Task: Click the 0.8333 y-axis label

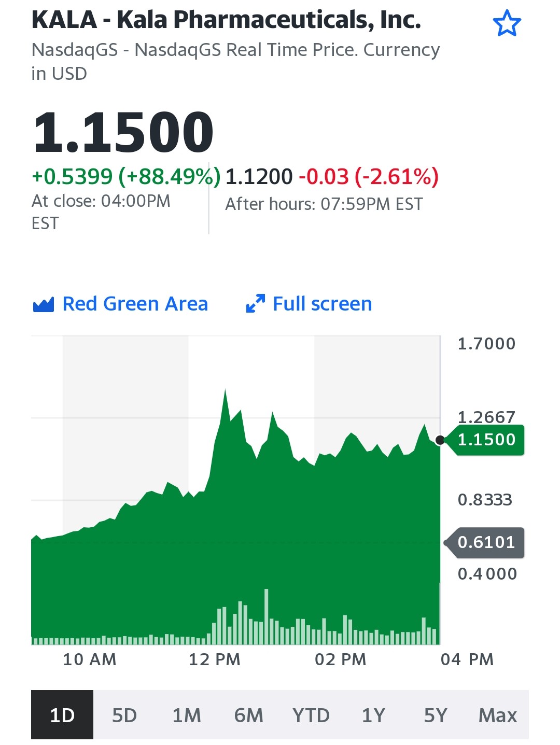Action: coord(485,500)
